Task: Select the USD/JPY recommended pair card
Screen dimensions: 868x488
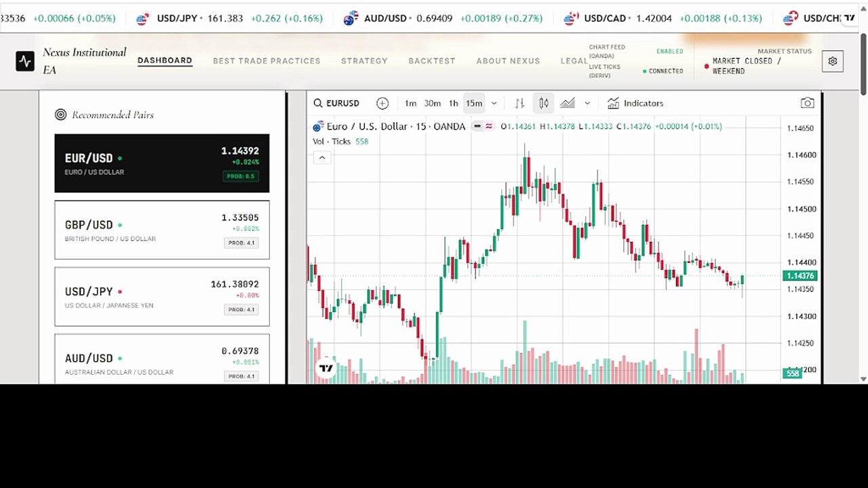Action: click(162, 296)
